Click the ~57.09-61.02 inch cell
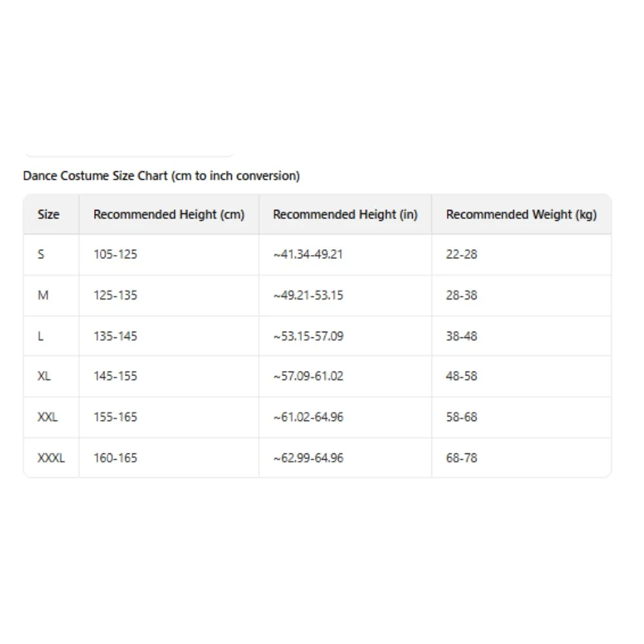This screenshot has height=644, width=644. point(308,376)
